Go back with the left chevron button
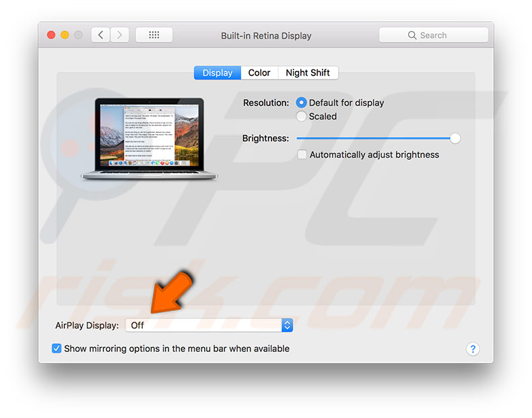Image resolution: width=532 pixels, height=418 pixels. 100,35
